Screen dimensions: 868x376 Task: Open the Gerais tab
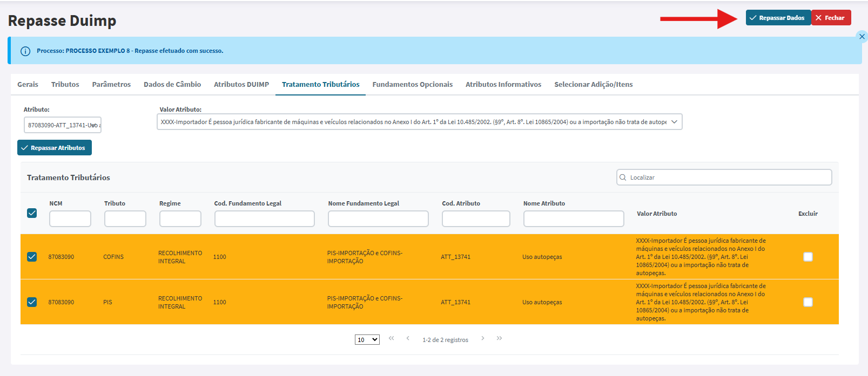[x=28, y=84]
